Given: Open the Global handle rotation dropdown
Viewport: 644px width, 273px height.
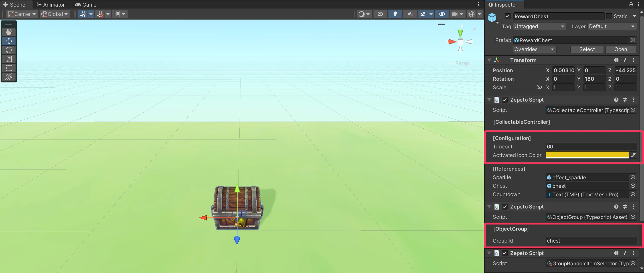Looking at the screenshot, I should (x=55, y=14).
